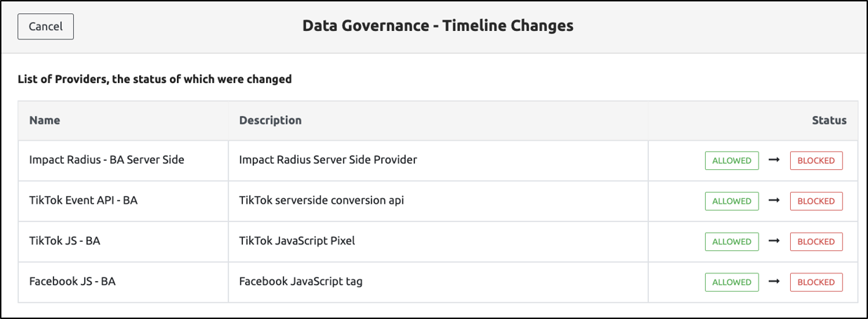
Task: Click TikTok serverside conversion api description
Action: click(322, 201)
